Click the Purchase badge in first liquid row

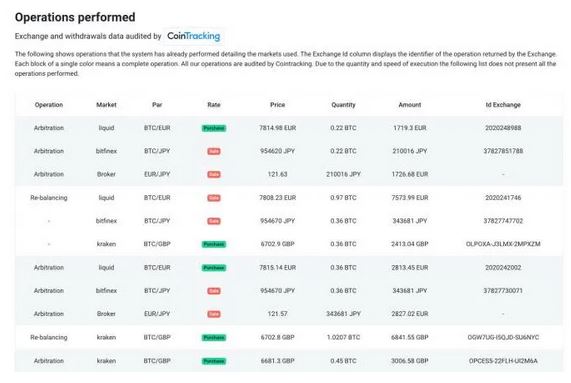[214, 128]
